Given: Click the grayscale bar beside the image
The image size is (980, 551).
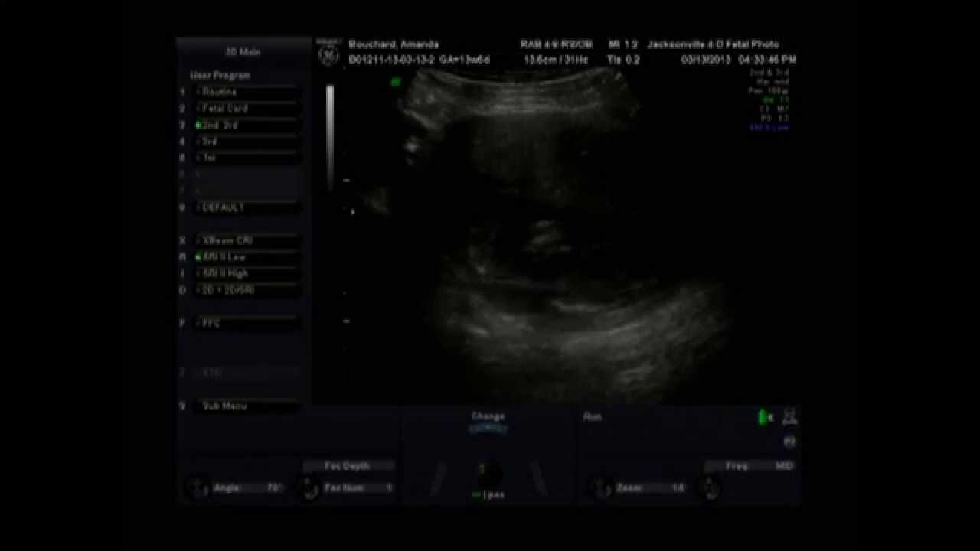Looking at the screenshot, I should (x=330, y=138).
